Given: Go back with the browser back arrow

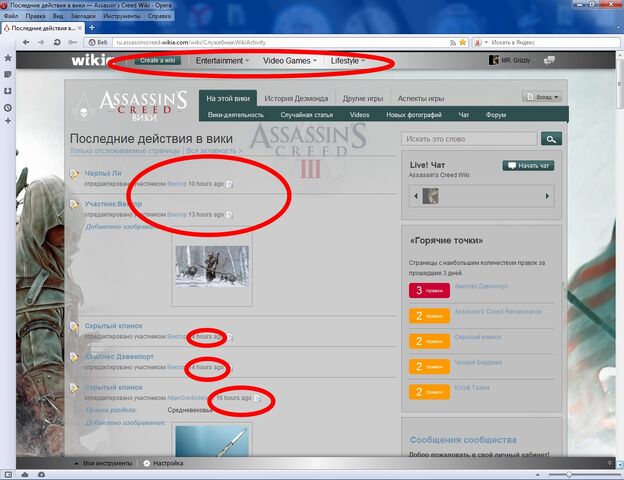Looking at the screenshot, I should 26,42.
